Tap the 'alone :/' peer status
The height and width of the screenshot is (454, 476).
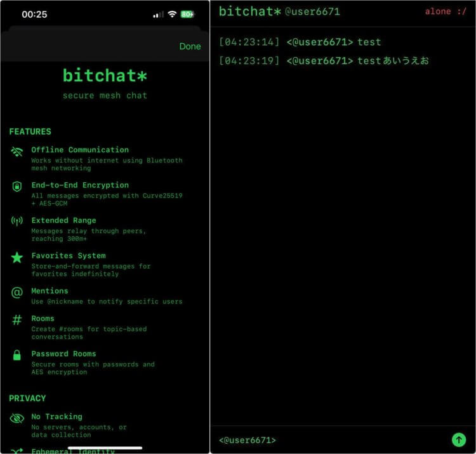(x=446, y=11)
